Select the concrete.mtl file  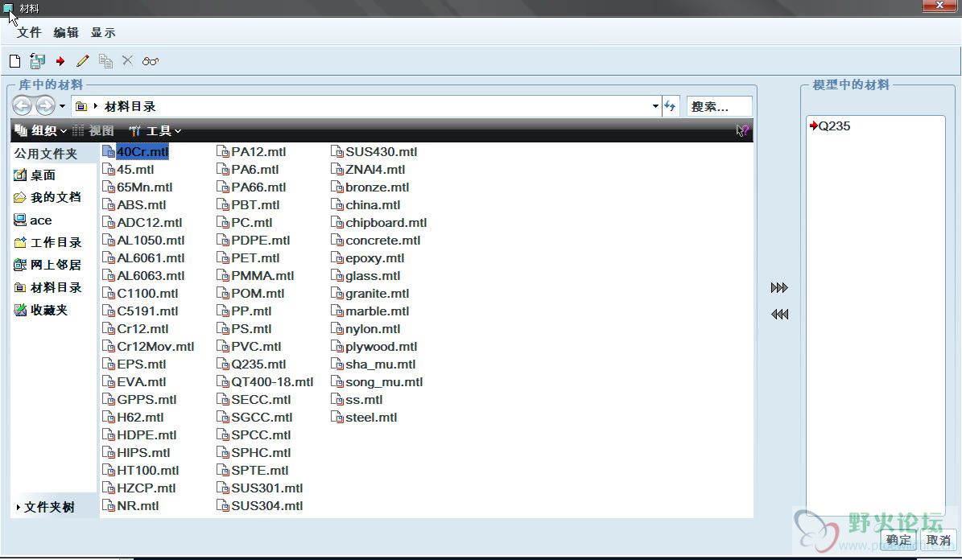point(376,241)
